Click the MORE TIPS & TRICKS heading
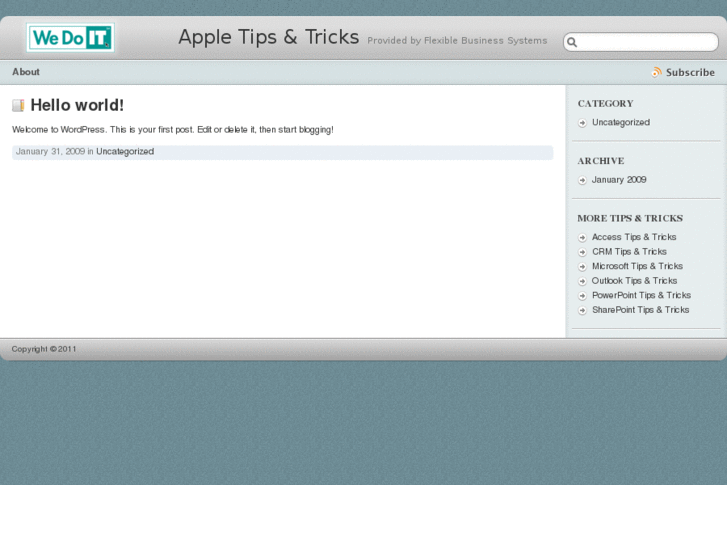 [x=630, y=218]
